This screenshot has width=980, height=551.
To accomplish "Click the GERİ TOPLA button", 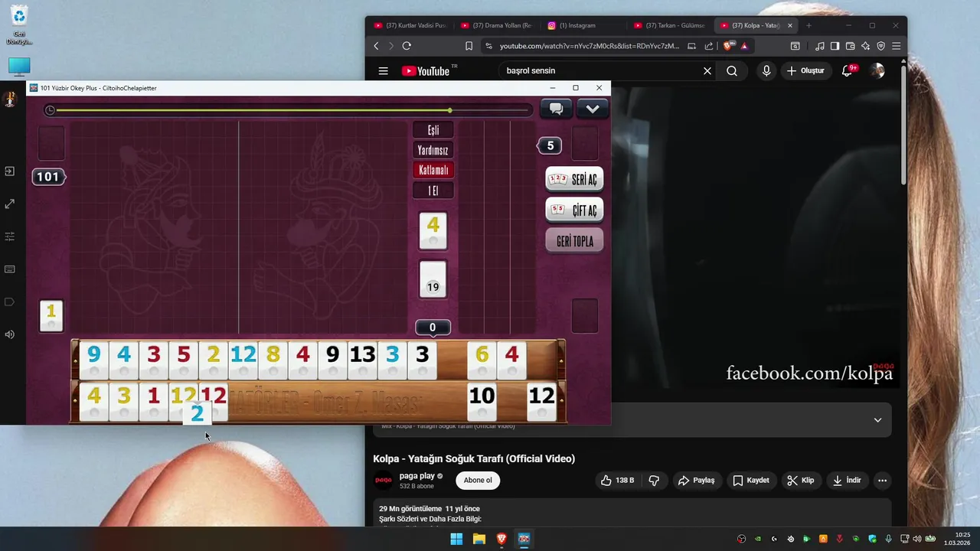I will (x=574, y=241).
